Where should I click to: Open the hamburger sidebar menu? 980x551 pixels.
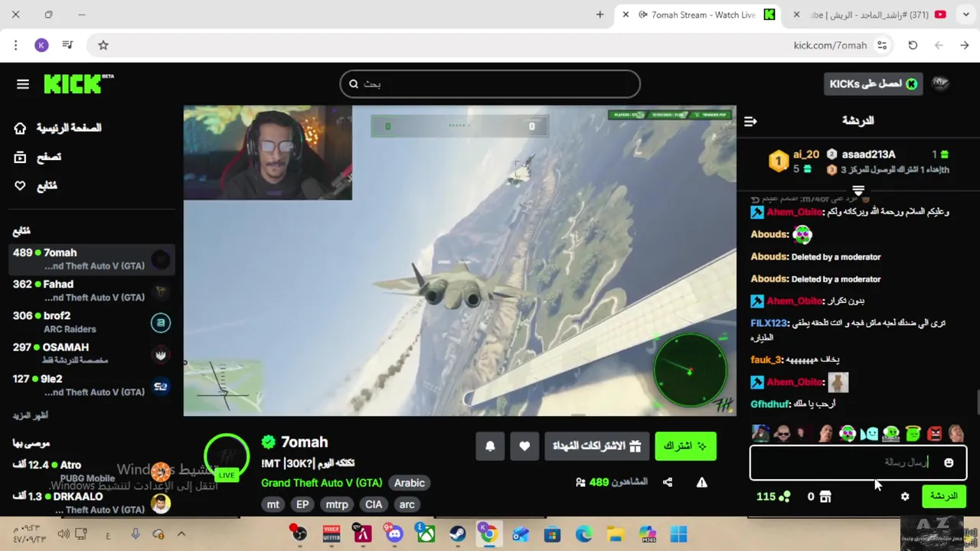pyautogui.click(x=23, y=84)
